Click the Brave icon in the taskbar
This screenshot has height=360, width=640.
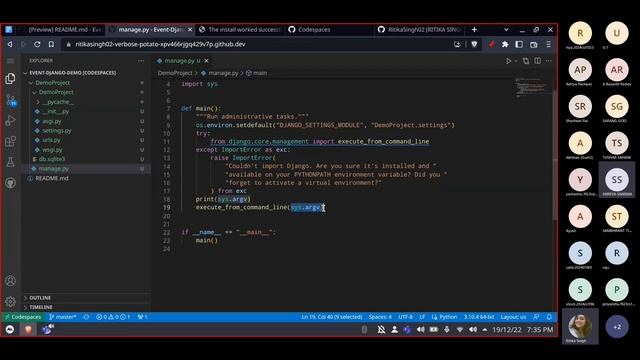pos(28,329)
